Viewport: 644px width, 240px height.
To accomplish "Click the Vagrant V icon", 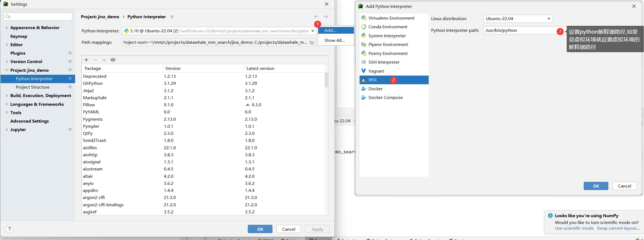I will click(364, 71).
